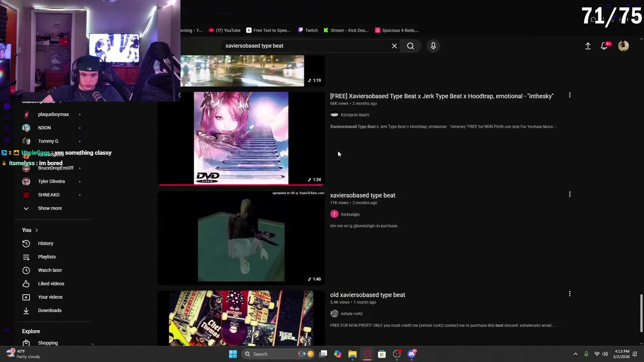Open the exhale runtz channel name
Image resolution: width=644 pixels, height=362 pixels.
[x=352, y=314]
